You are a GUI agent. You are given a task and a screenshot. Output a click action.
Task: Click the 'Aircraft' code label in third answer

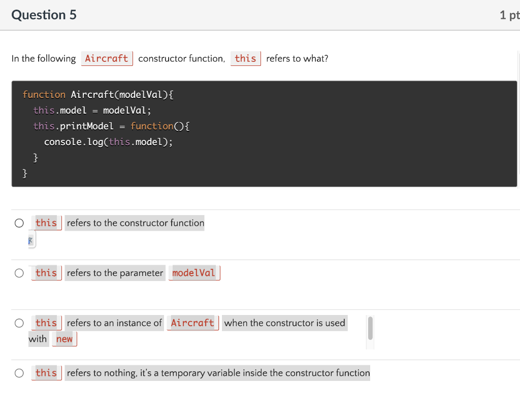click(x=192, y=323)
